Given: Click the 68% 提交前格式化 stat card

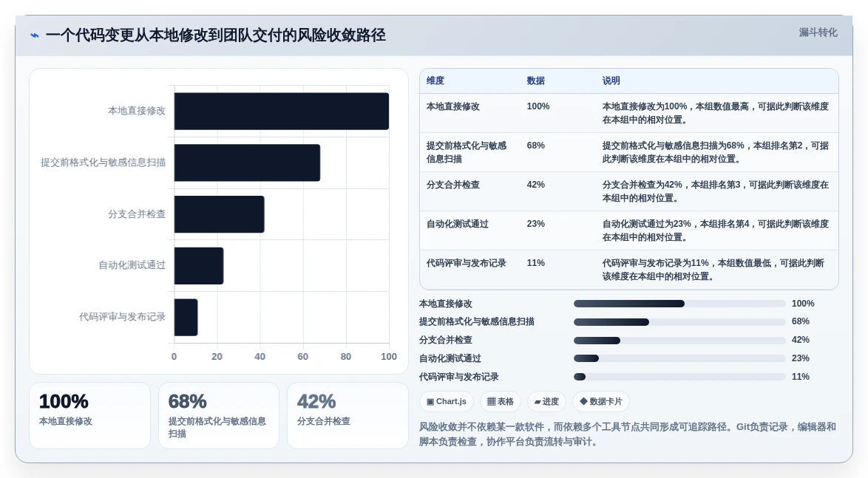Looking at the screenshot, I should pyautogui.click(x=219, y=415).
